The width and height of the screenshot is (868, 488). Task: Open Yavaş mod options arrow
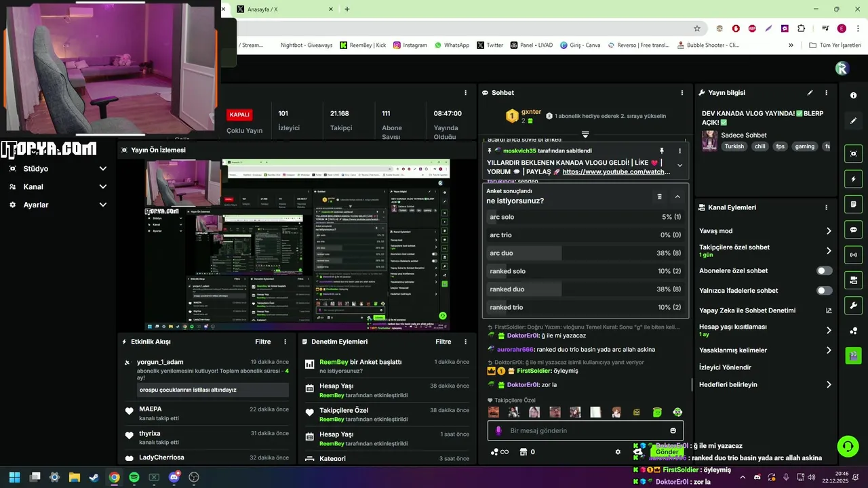829,231
